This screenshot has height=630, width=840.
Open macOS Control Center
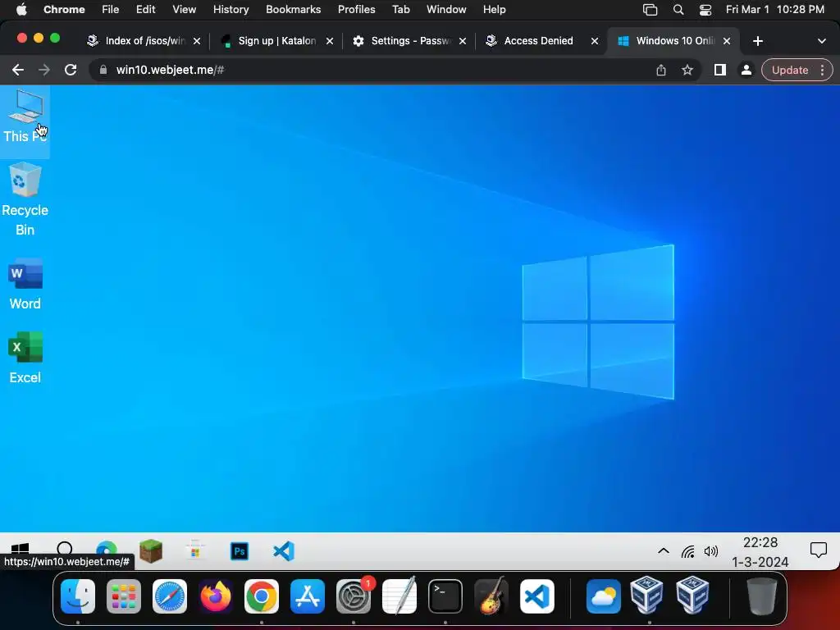705,9
